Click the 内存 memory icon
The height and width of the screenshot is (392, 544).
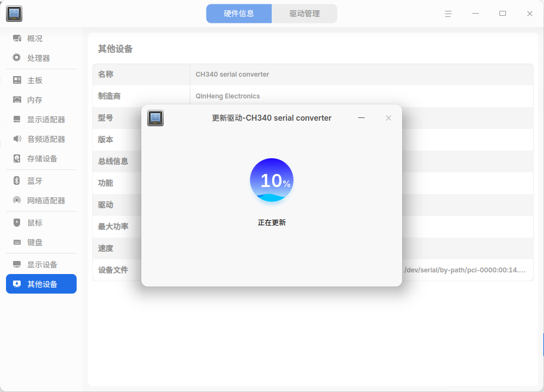point(17,99)
